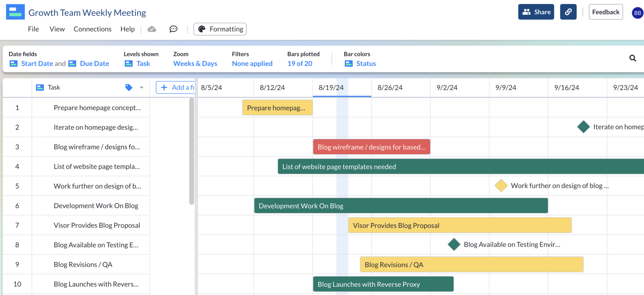Open Bar colors Status selector
This screenshot has height=295, width=644.
tap(365, 63)
